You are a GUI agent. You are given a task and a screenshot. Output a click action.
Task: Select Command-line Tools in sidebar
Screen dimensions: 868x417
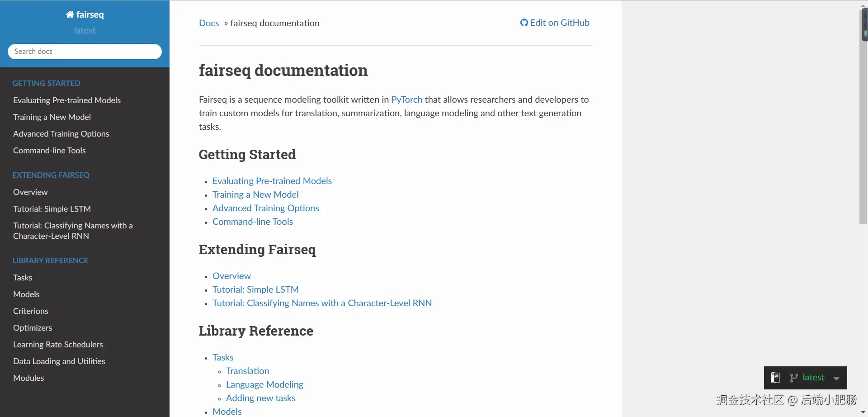(49, 151)
